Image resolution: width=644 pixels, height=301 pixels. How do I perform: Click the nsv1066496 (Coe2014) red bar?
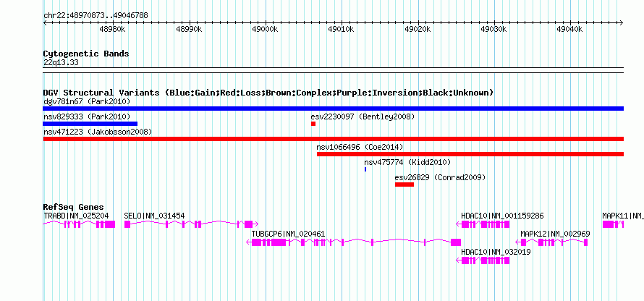pyautogui.click(x=470, y=154)
